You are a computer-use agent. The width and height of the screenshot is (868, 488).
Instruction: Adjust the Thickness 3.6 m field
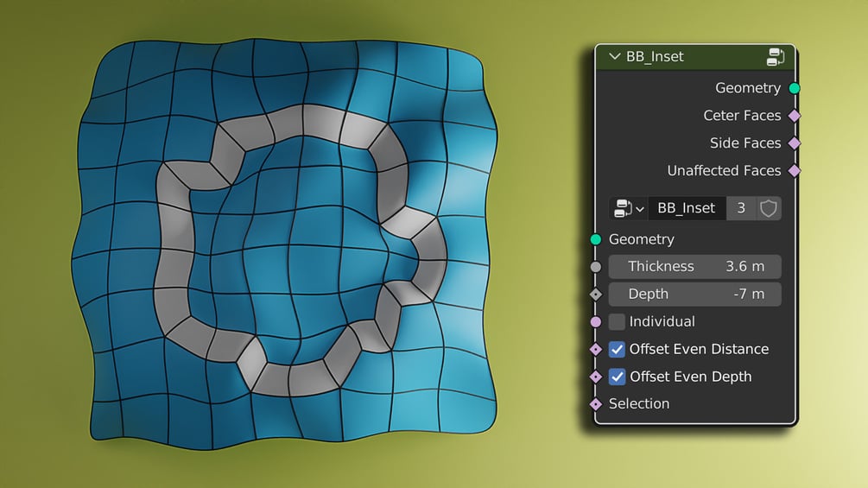(x=694, y=267)
